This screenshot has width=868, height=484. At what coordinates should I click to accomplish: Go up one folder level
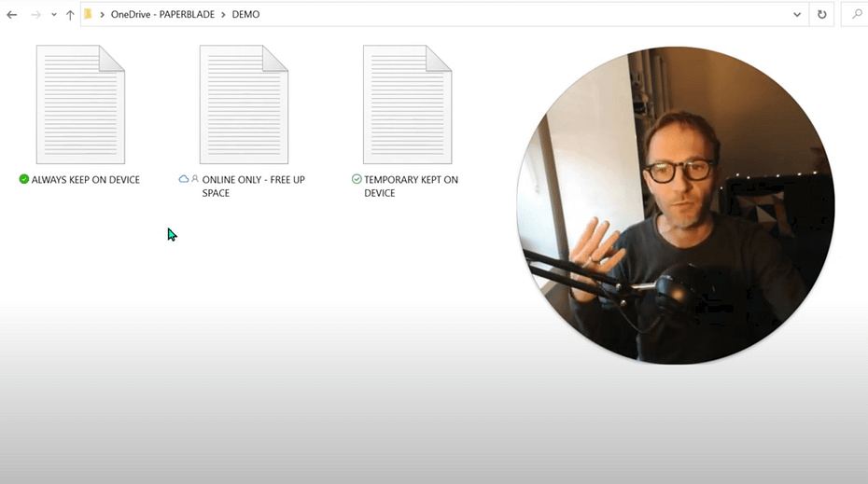tap(70, 15)
